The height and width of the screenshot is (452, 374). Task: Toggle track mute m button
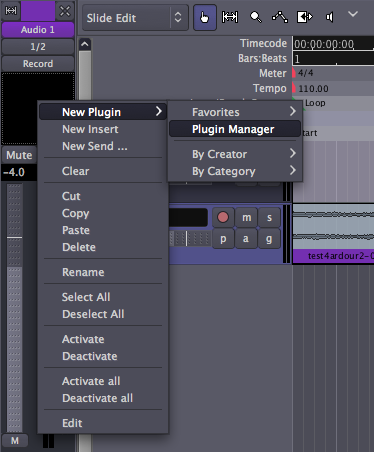coord(246,217)
